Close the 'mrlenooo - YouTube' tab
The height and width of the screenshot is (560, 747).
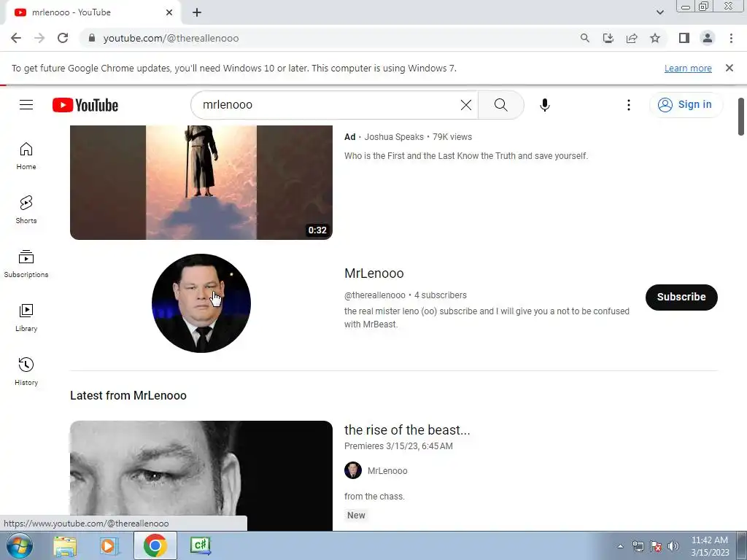(169, 13)
